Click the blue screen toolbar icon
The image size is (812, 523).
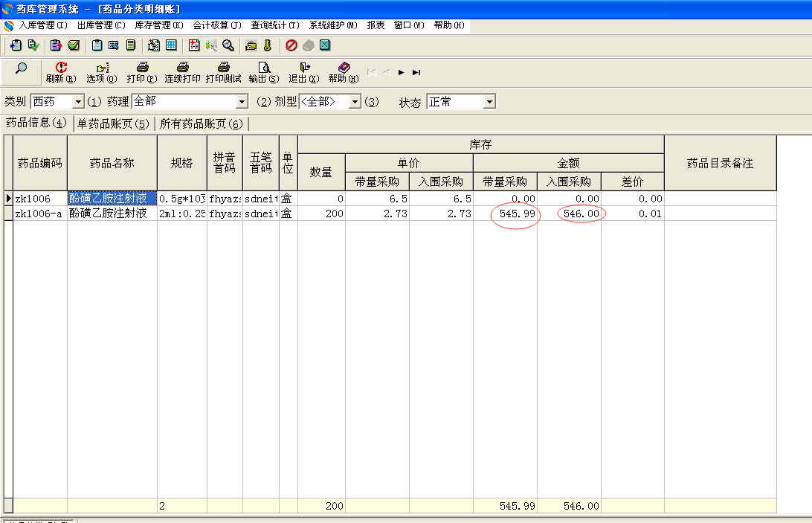114,45
